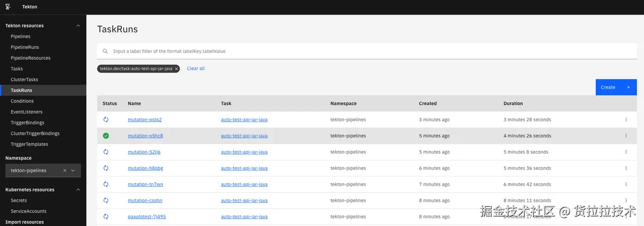Open the mutation-tn7wn TaskRun link
The width and height of the screenshot is (644, 226).
[x=145, y=184]
